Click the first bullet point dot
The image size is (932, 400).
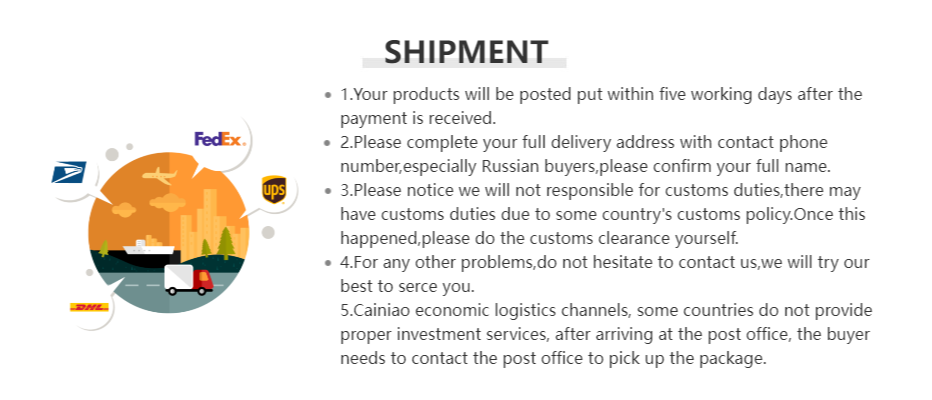pyautogui.click(x=328, y=96)
